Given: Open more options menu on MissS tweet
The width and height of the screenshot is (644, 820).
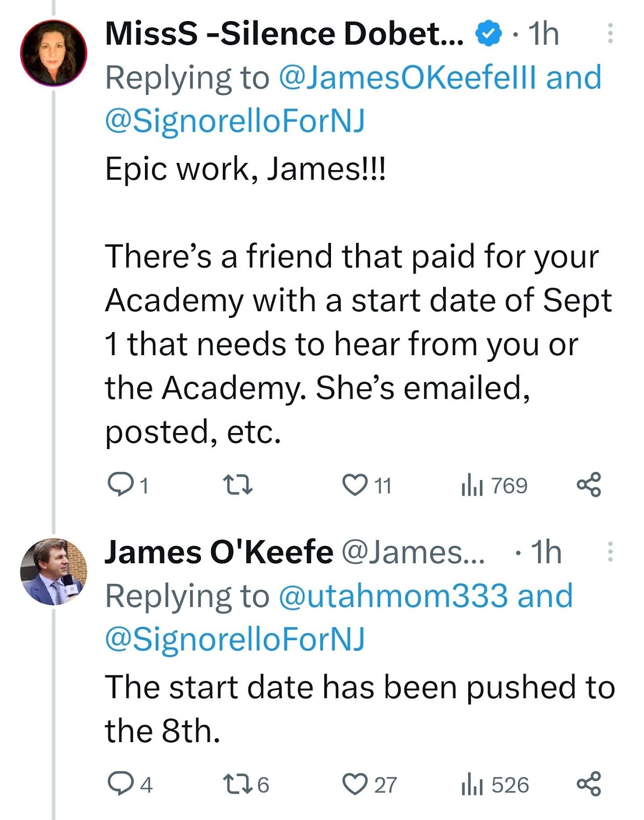Looking at the screenshot, I should tap(610, 34).
